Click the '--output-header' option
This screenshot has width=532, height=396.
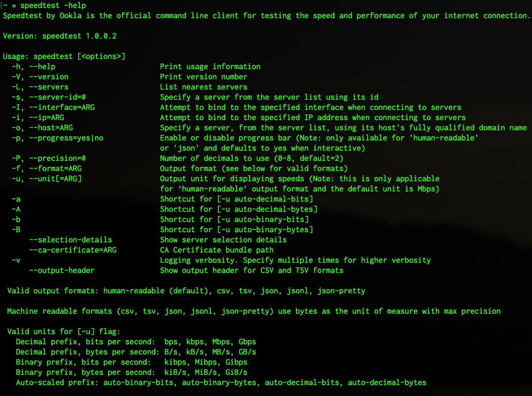click(x=62, y=270)
